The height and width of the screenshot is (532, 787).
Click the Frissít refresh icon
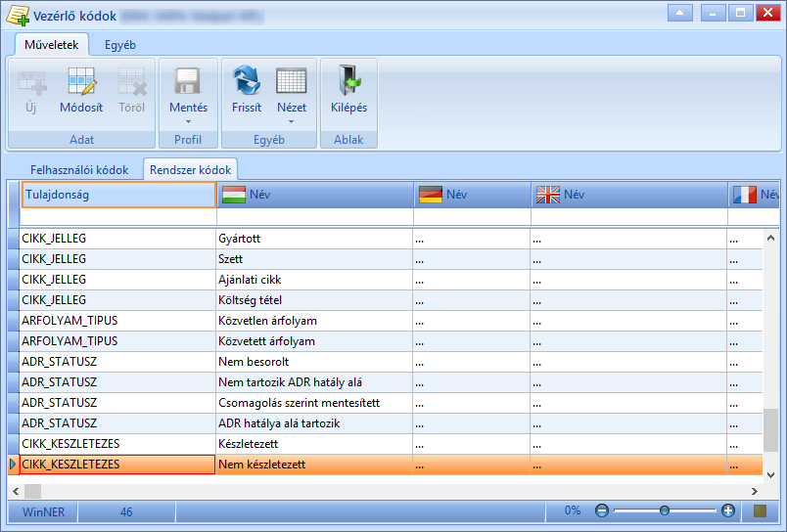click(247, 81)
